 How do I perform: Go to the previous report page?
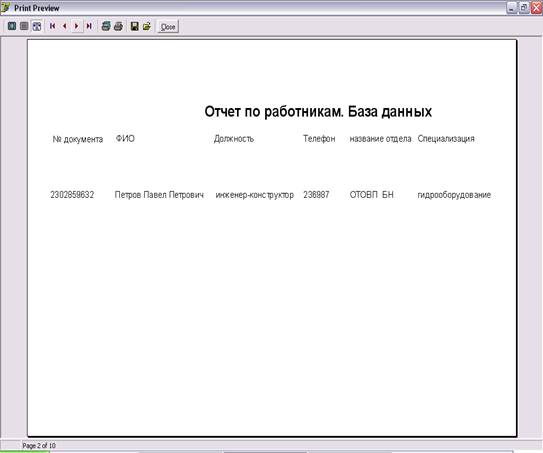64,26
